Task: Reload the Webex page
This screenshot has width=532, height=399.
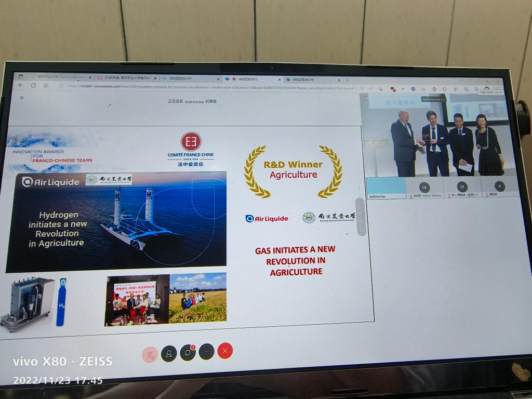Action: tap(33, 85)
